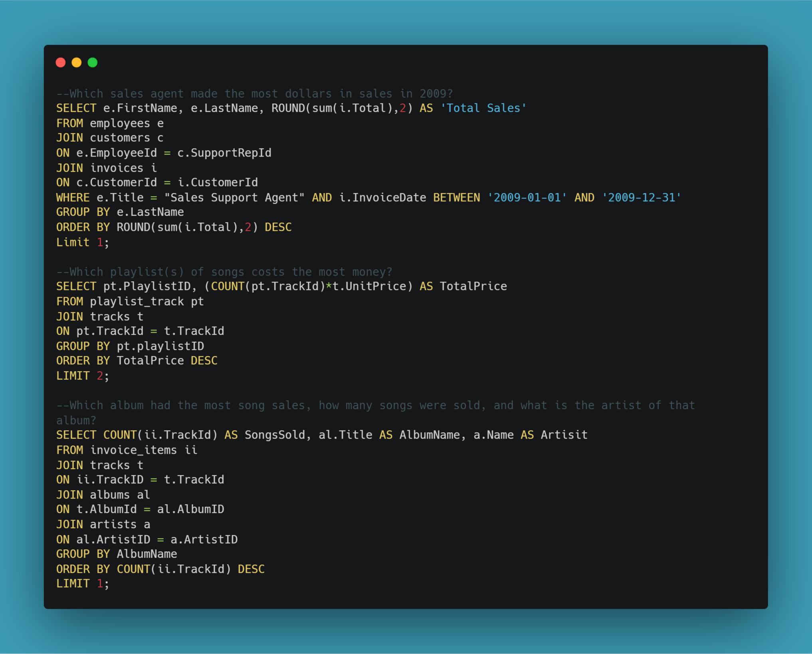The height and width of the screenshot is (654, 812).
Task: Click the 'Sales Support Agent' string
Action: coord(234,197)
